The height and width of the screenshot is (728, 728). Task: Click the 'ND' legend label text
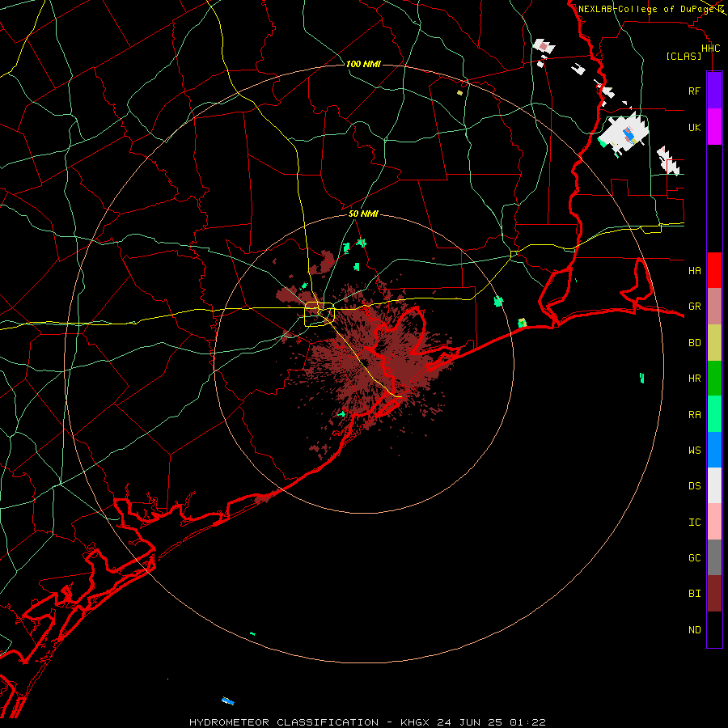[x=694, y=630]
